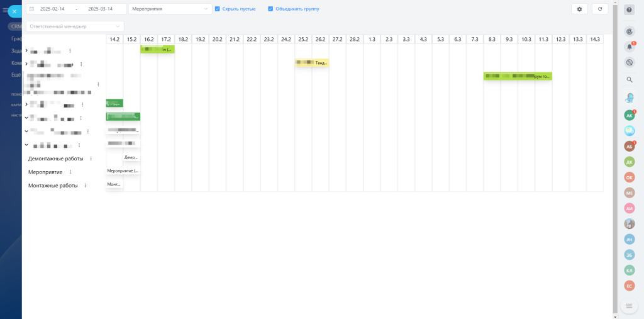Image resolution: width=644 pixels, height=319 pixels.
Task: Open the yellow-green bar starting on 8.3
Action: 517,76
